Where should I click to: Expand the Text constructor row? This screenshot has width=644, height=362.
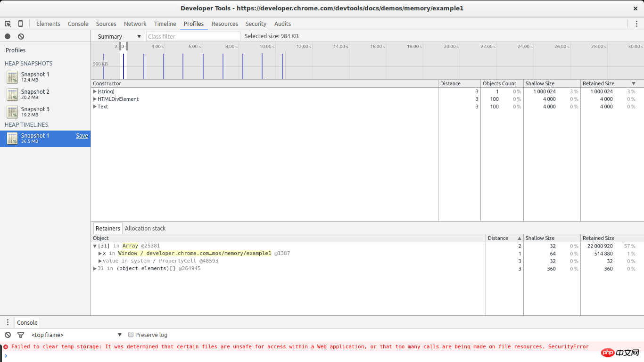pyautogui.click(x=95, y=107)
